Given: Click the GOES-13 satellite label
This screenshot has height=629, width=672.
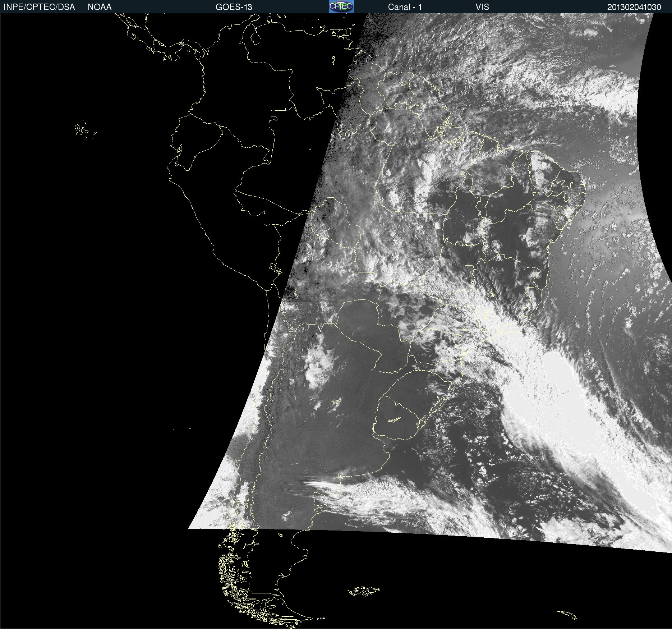Looking at the screenshot, I should click(234, 7).
